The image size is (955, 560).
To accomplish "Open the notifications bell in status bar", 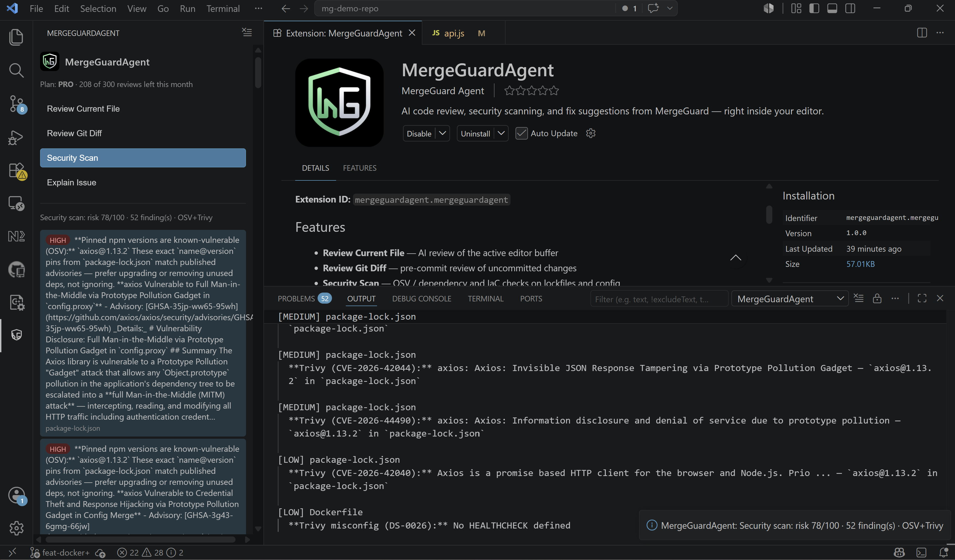I will click(x=944, y=553).
